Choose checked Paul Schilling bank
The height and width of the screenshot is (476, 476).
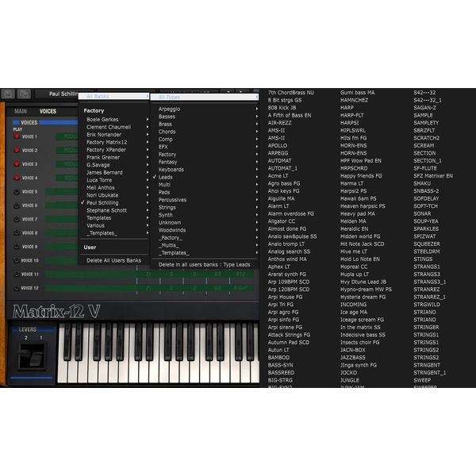(x=113, y=203)
